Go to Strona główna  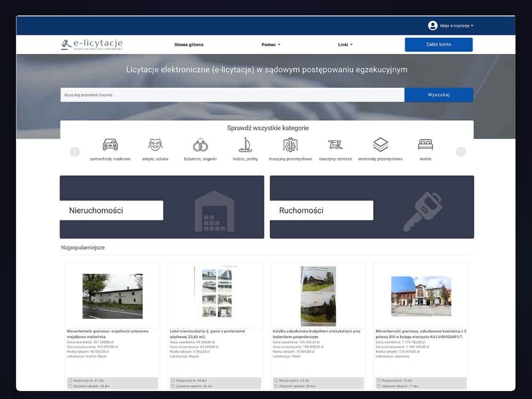coord(189,45)
